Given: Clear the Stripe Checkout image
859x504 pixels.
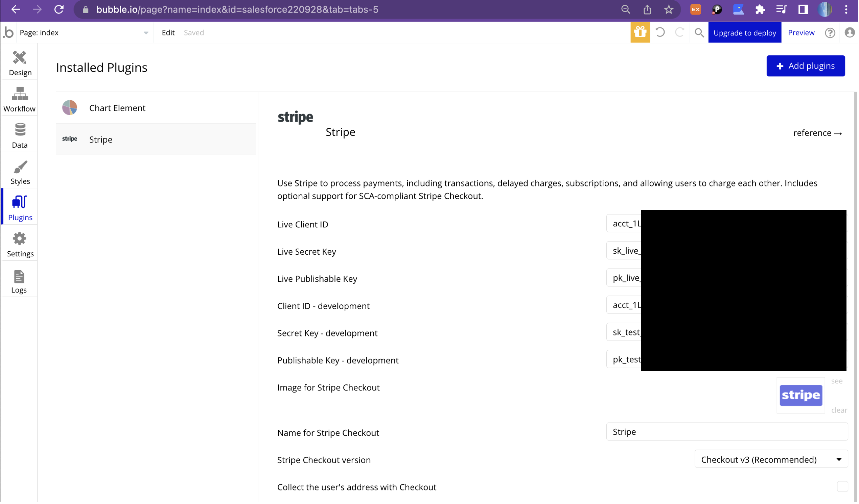Looking at the screenshot, I should click(839, 410).
